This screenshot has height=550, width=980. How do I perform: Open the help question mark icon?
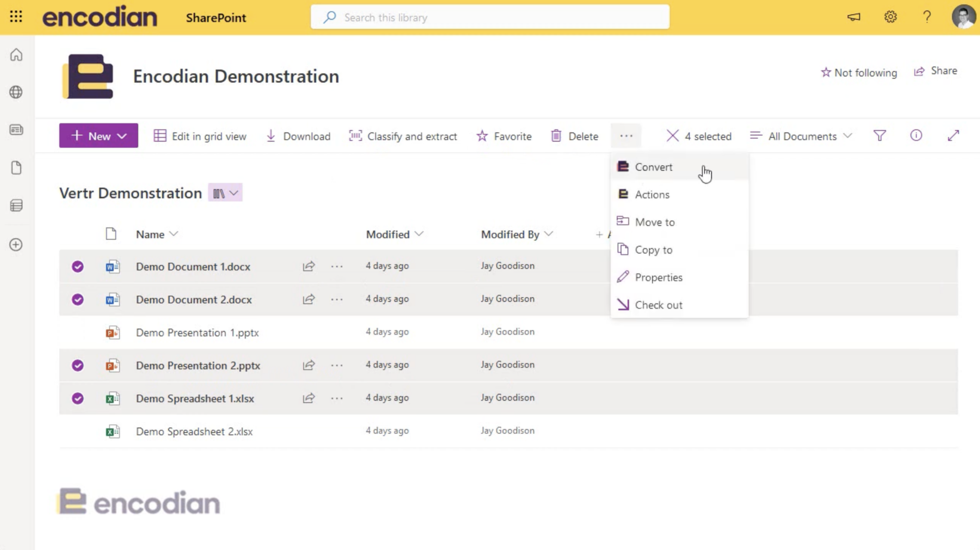tap(927, 17)
